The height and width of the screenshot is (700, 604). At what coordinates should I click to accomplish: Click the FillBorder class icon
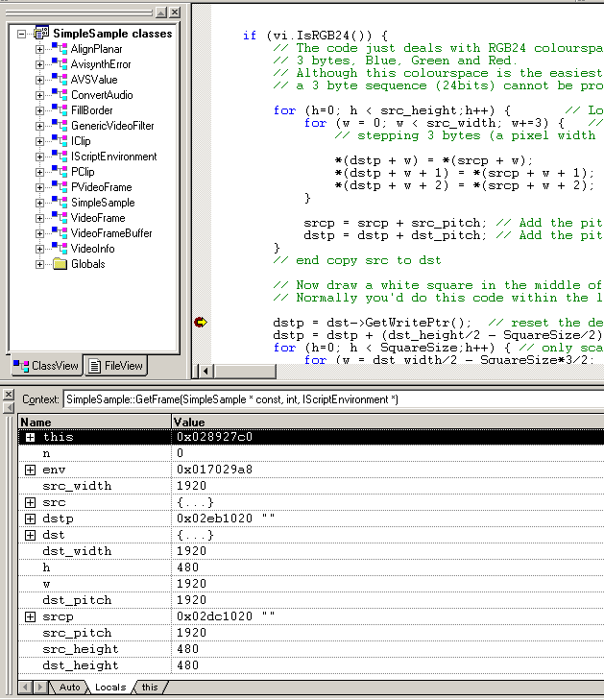pos(60,109)
